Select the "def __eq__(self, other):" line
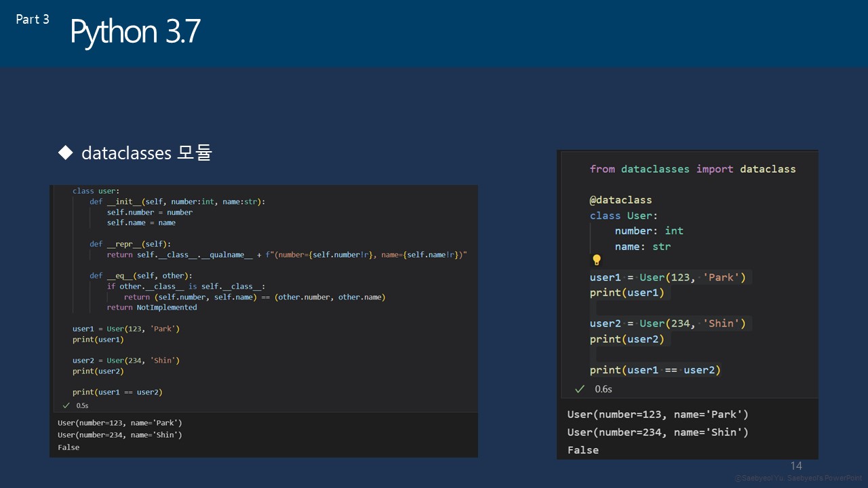Viewport: 868px width, 488px height. point(141,276)
